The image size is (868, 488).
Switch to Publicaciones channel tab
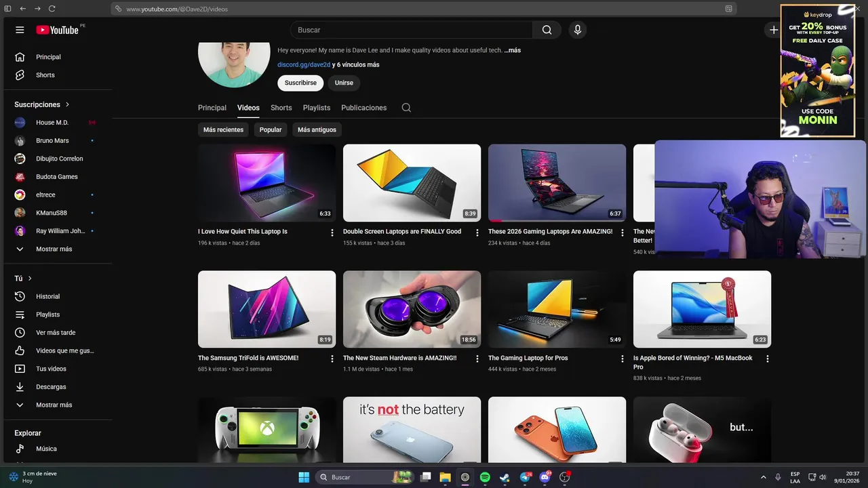tap(364, 108)
